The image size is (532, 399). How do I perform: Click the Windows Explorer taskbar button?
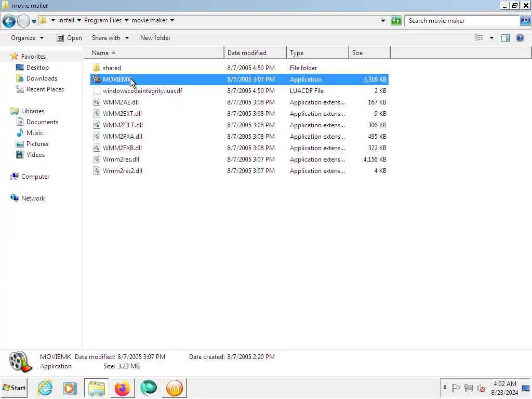(x=96, y=388)
